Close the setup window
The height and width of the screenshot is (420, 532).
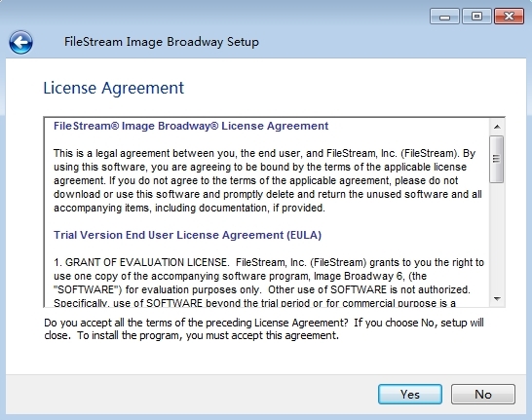point(509,17)
